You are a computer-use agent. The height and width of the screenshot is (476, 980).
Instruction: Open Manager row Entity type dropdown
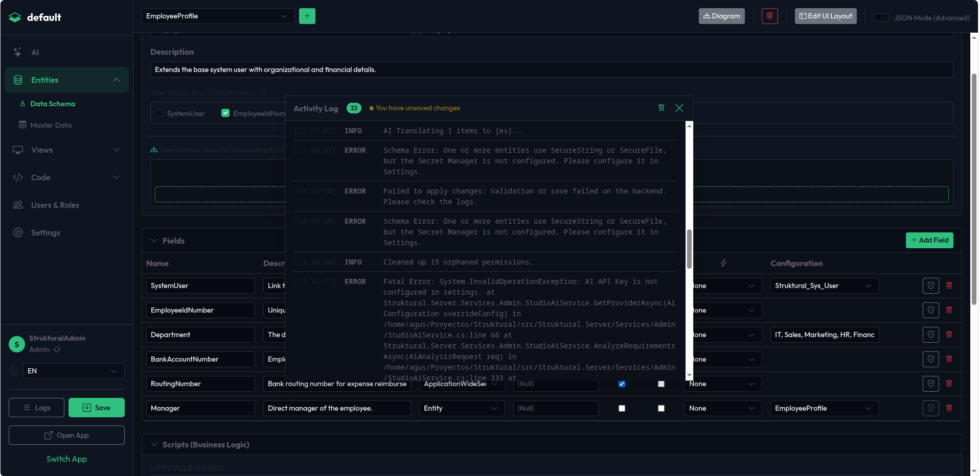[462, 408]
